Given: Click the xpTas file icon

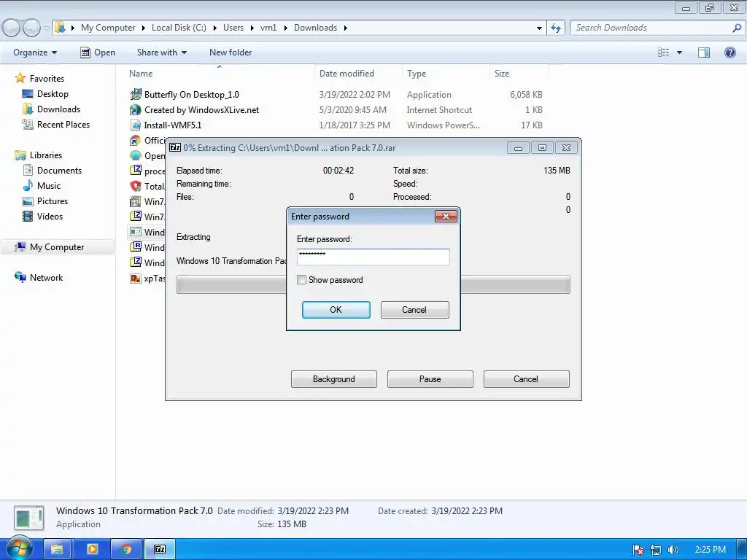Looking at the screenshot, I should coord(135,278).
